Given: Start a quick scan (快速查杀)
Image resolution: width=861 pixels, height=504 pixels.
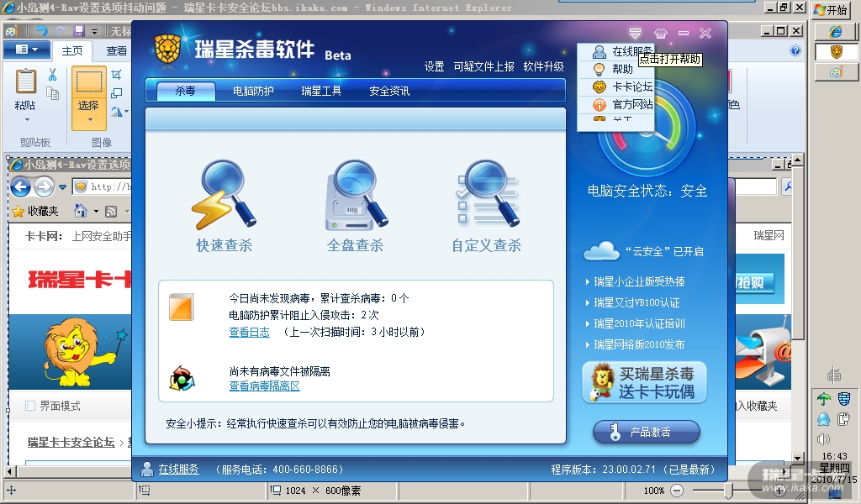Looking at the screenshot, I should click(224, 206).
